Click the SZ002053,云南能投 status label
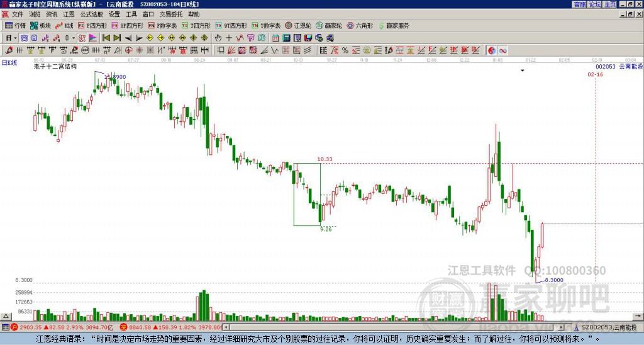Image resolution: width=644 pixels, height=345 pixels. pyautogui.click(x=609, y=328)
